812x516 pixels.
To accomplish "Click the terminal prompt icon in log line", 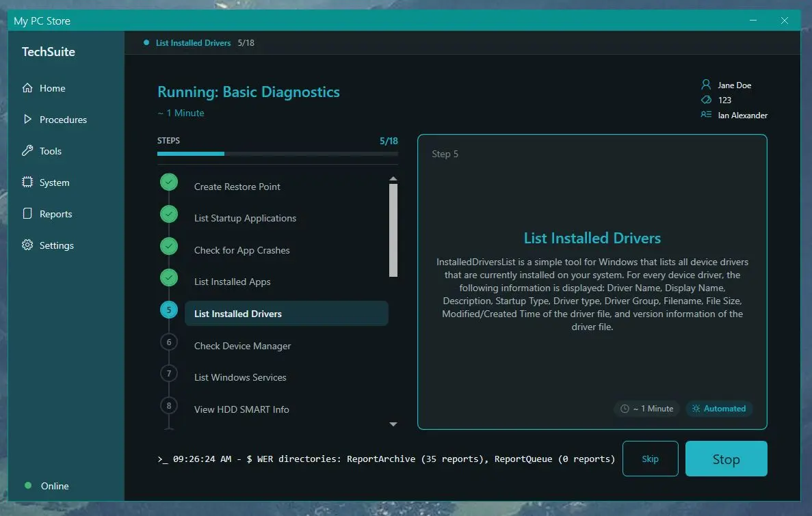I will (163, 459).
